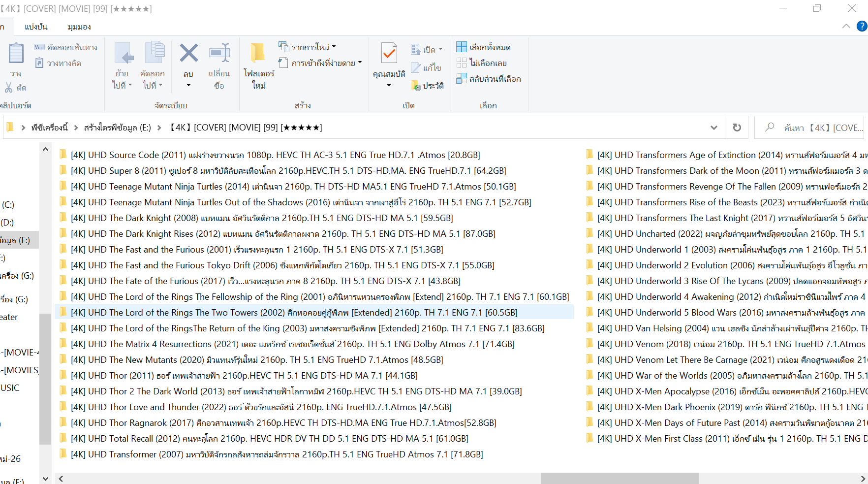Select The New Mutants (2020) folder
The image size is (868, 484).
point(257,359)
